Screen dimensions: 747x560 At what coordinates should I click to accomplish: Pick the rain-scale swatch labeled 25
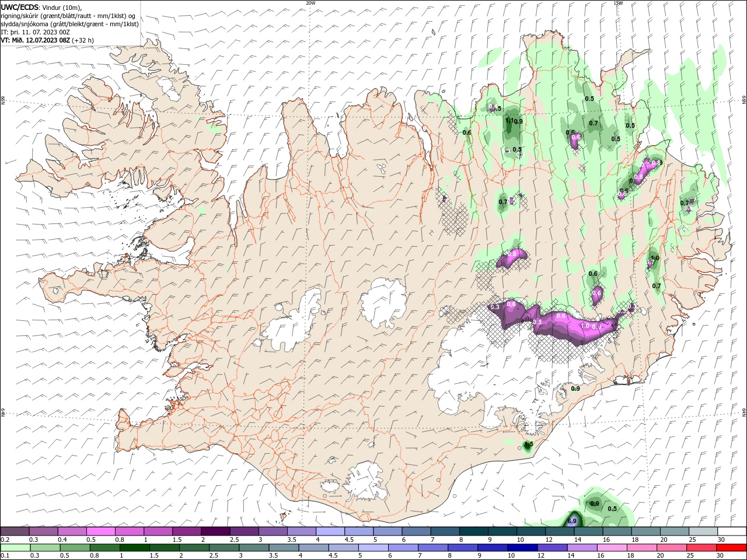(702, 547)
